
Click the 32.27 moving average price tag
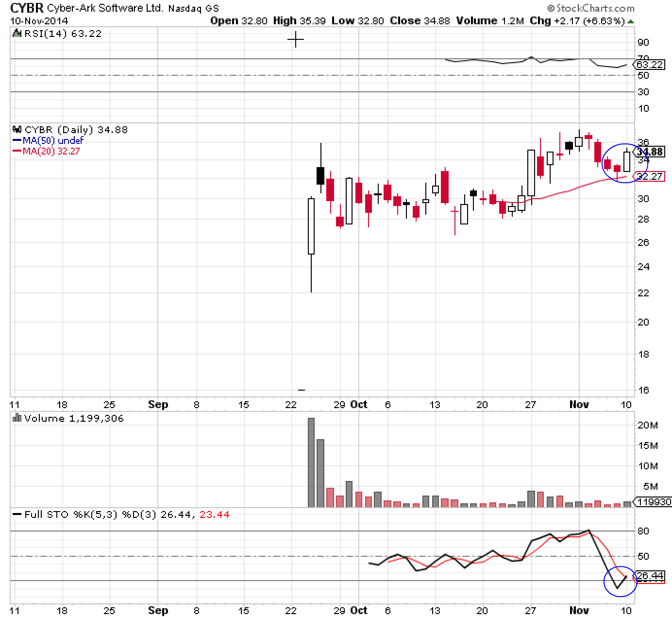click(650, 176)
